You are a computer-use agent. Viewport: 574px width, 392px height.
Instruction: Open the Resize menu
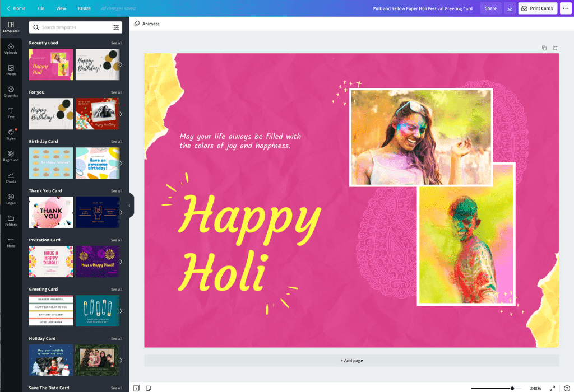point(84,8)
